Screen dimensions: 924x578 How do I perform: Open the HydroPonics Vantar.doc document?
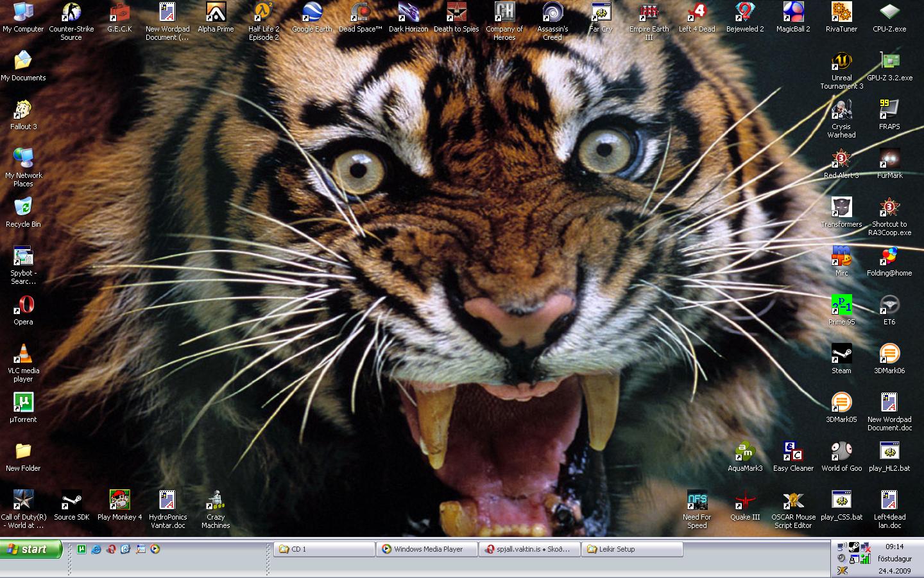point(167,501)
